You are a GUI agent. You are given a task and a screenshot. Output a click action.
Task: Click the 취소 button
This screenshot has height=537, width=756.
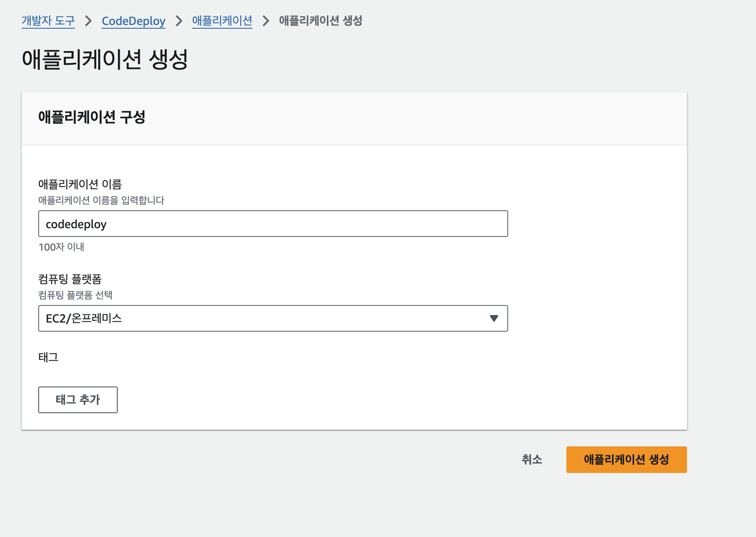(x=532, y=460)
